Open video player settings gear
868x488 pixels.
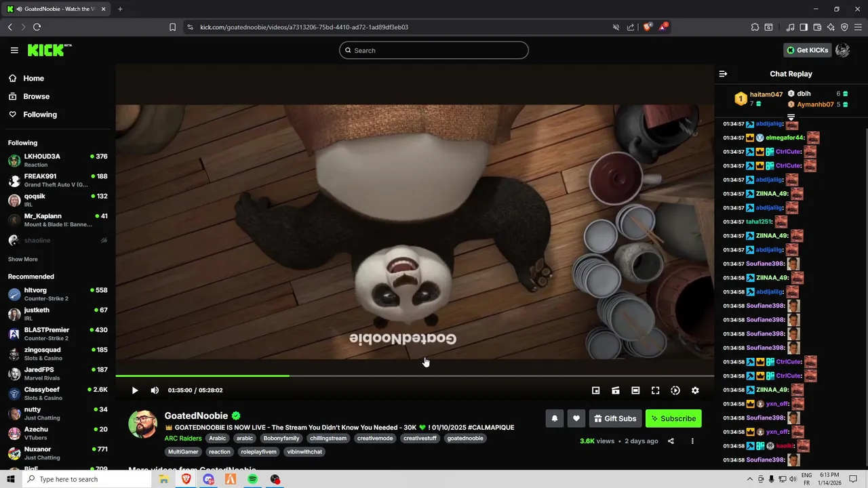pos(695,390)
